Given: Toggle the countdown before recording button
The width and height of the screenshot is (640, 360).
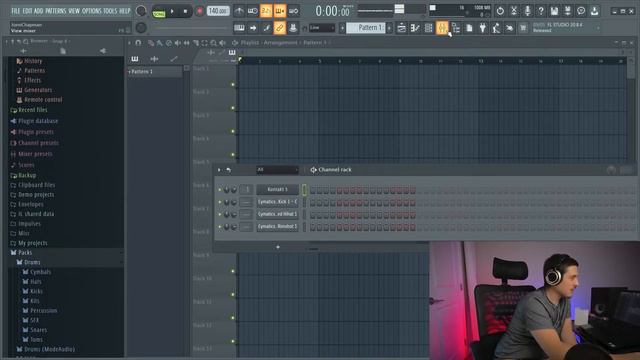Looking at the screenshot, I should [x=266, y=11].
